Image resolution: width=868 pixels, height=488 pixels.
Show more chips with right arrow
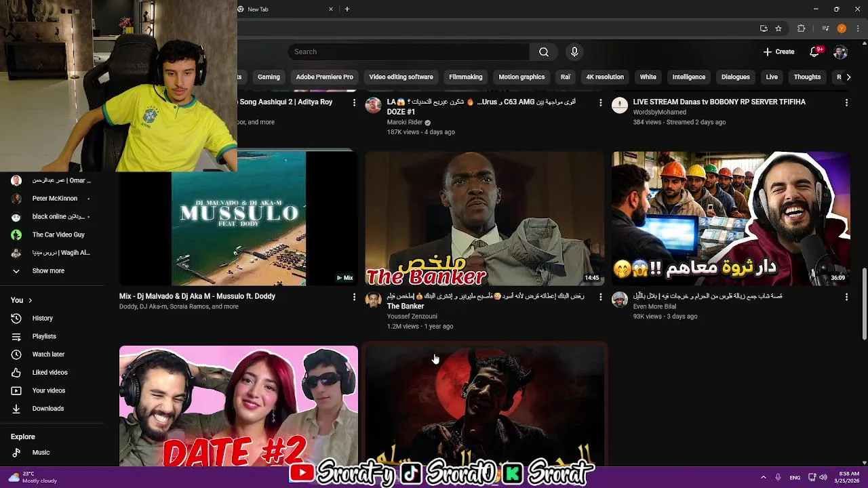[848, 77]
